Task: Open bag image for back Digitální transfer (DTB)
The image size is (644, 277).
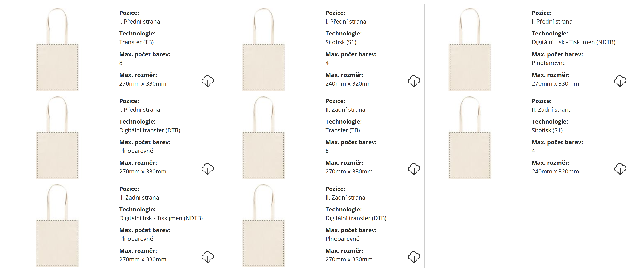Action: pos(264,225)
